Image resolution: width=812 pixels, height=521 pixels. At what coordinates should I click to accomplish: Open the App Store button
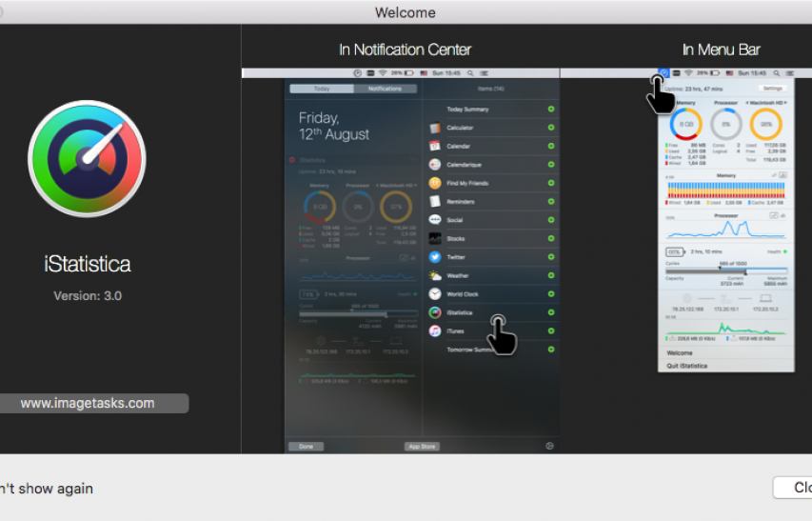pos(422,446)
